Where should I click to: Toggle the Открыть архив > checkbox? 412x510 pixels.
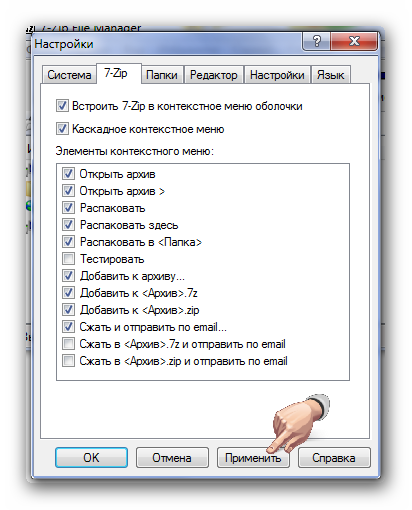[x=68, y=191]
